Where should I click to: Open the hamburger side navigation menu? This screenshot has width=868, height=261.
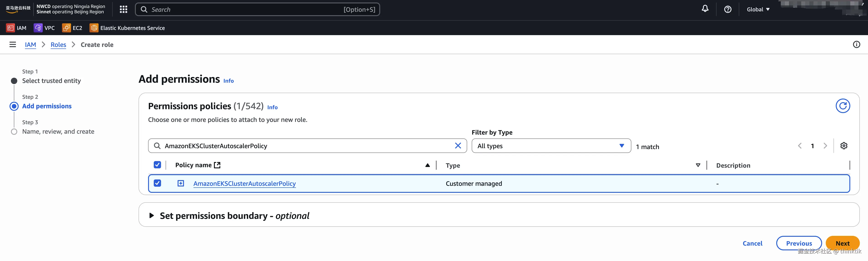point(13,44)
